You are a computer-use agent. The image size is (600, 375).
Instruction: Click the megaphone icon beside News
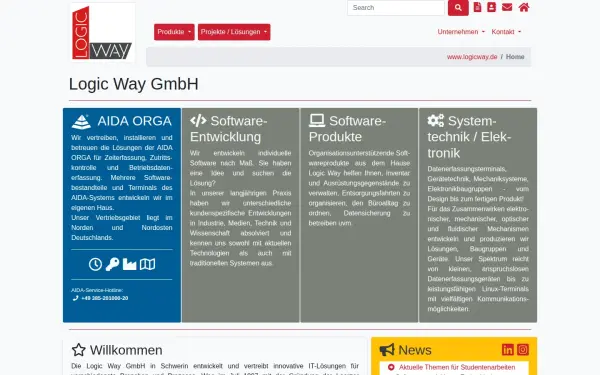click(387, 350)
